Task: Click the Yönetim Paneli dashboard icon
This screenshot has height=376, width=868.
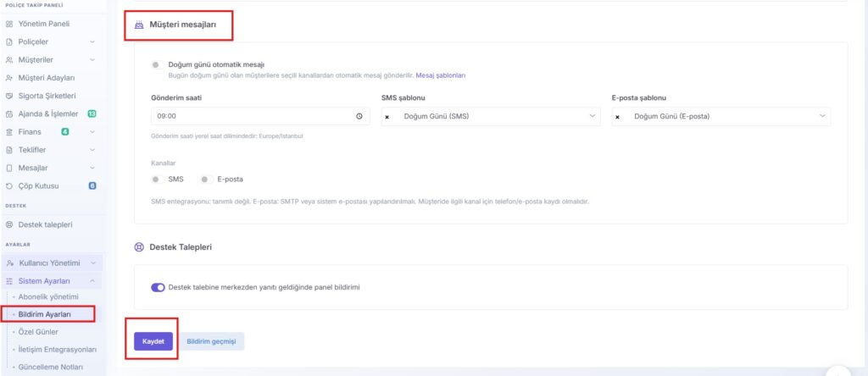Action: pos(8,24)
